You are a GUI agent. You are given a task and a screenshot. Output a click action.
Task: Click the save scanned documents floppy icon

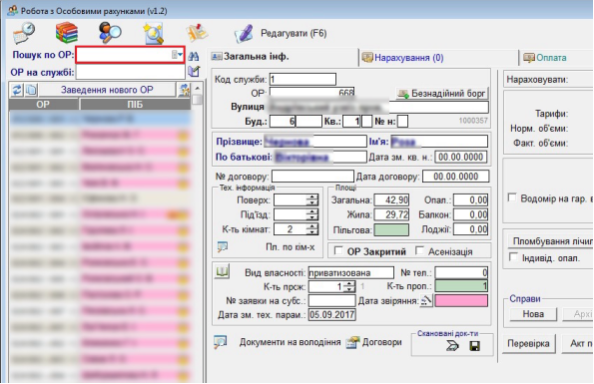(474, 345)
